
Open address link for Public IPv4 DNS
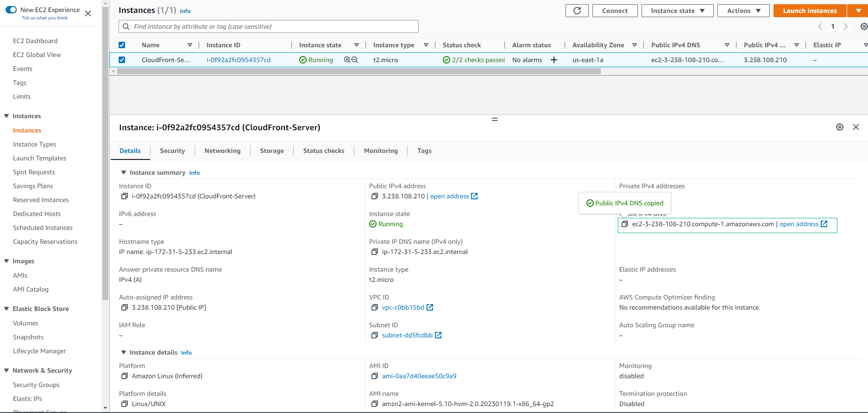(x=804, y=224)
